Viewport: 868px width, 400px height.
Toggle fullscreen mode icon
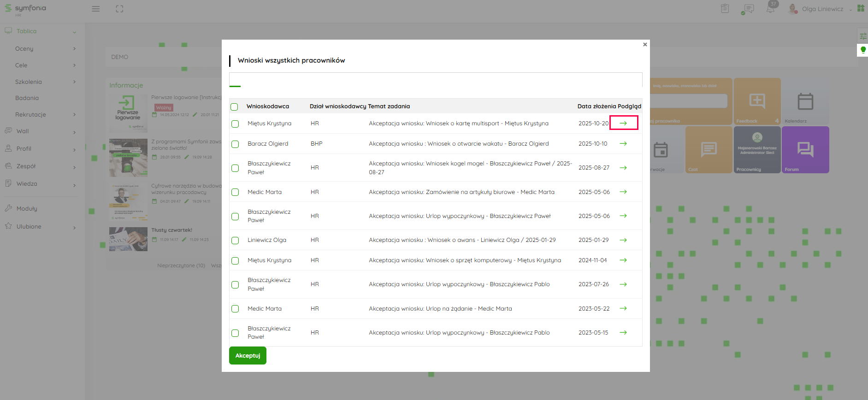tap(119, 9)
